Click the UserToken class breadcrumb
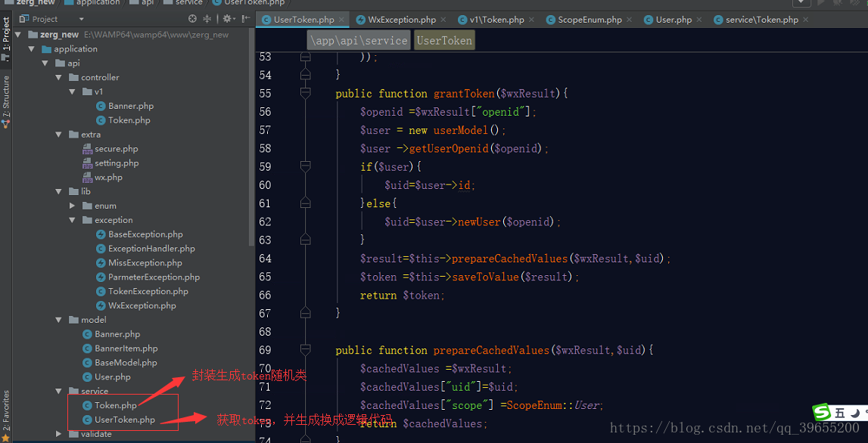Screen dimensions: 868x443 (x=444, y=40)
